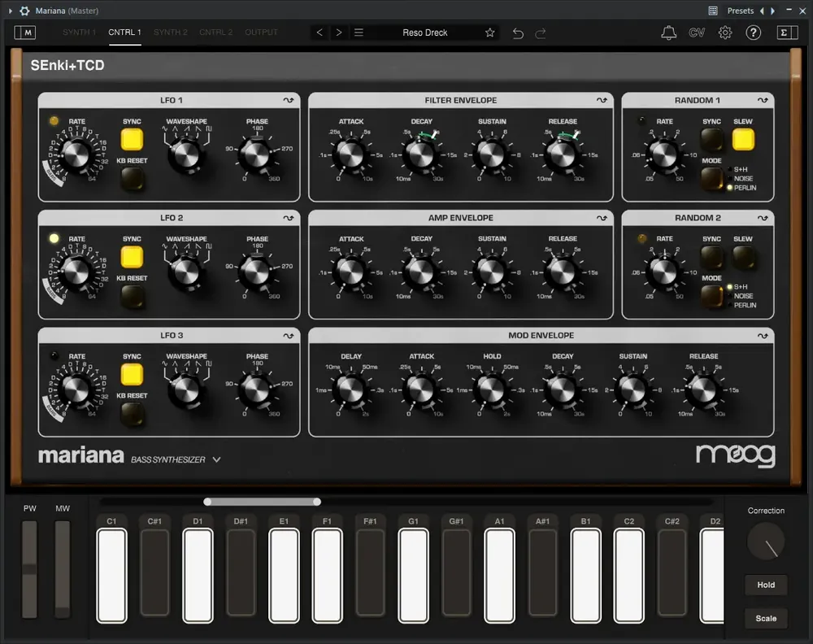Enable LFO 2 KB RESET button
Viewport: 813px width, 644px height.
click(132, 296)
